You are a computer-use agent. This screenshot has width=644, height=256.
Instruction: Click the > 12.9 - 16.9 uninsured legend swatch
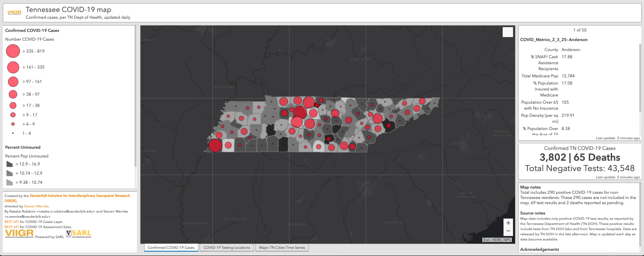(10, 164)
